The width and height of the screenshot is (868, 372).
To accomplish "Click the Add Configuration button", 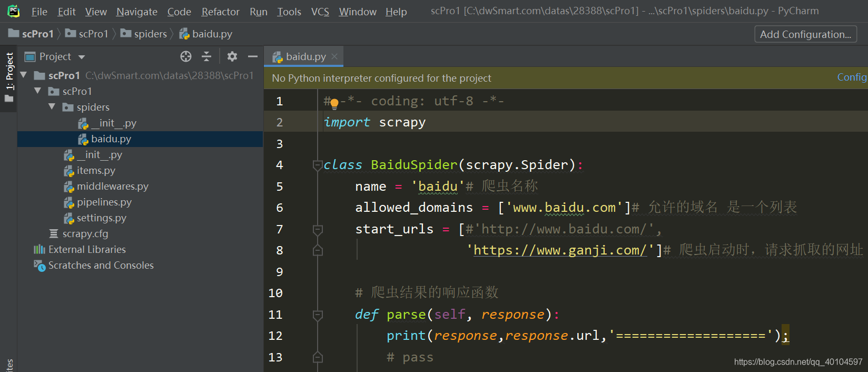I will click(x=805, y=34).
